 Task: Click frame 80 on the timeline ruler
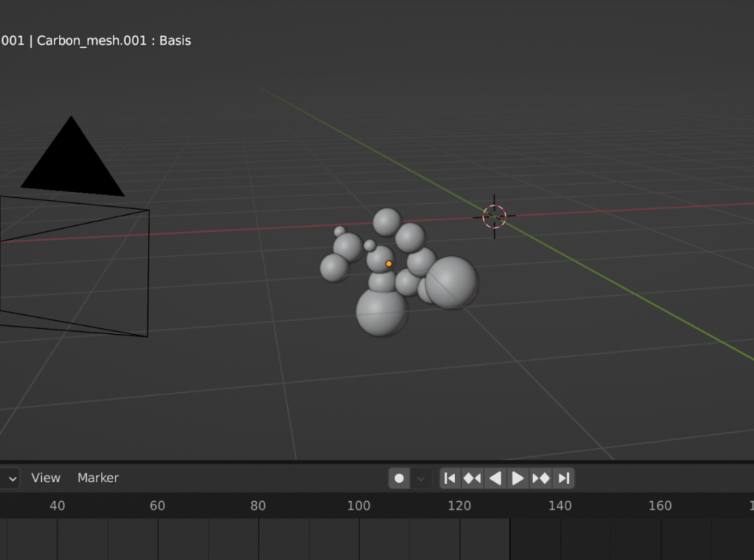(x=258, y=506)
